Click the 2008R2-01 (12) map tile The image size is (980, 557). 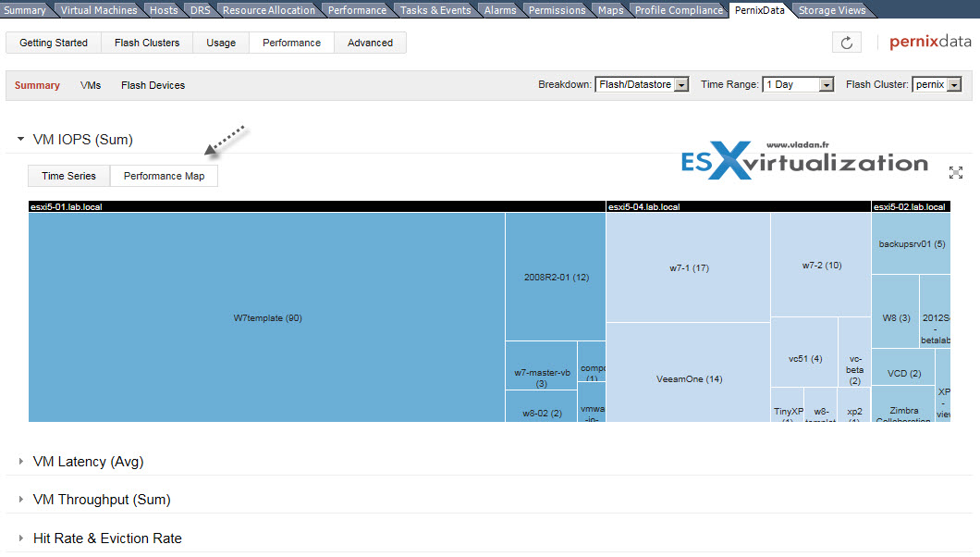click(x=556, y=277)
